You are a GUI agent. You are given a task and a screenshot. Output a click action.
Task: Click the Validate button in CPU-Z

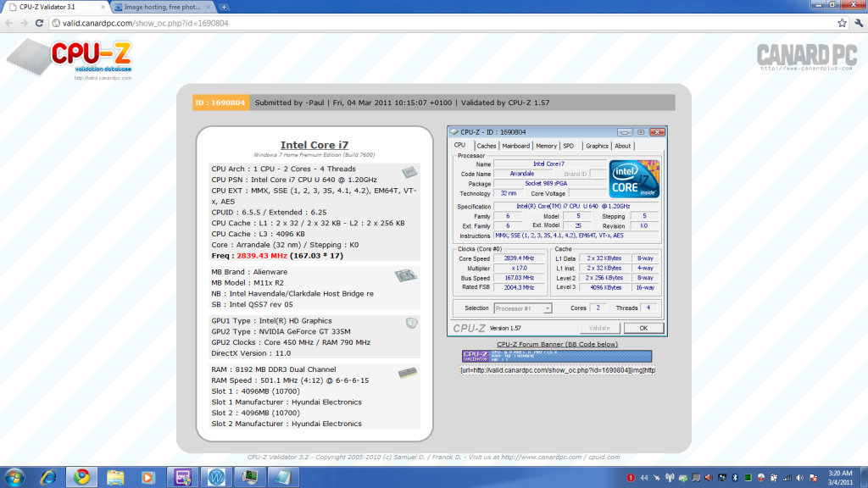click(x=599, y=328)
